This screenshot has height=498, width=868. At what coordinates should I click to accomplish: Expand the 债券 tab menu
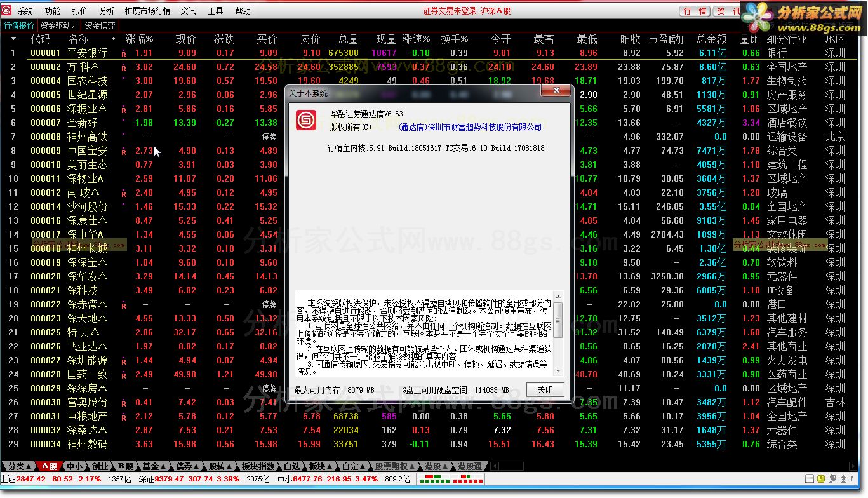pyautogui.click(x=187, y=466)
